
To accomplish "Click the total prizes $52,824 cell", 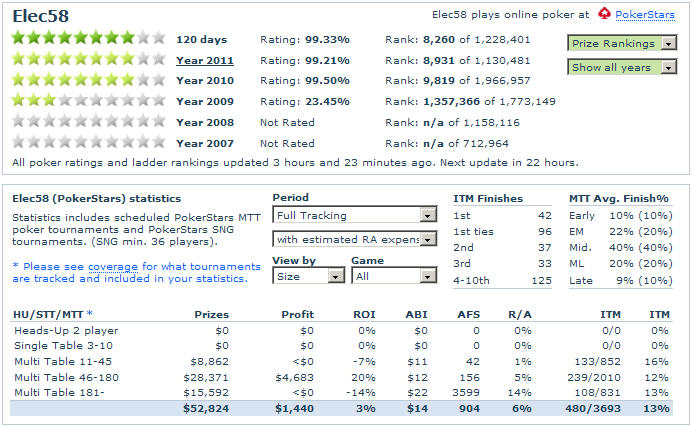I will pos(206,408).
